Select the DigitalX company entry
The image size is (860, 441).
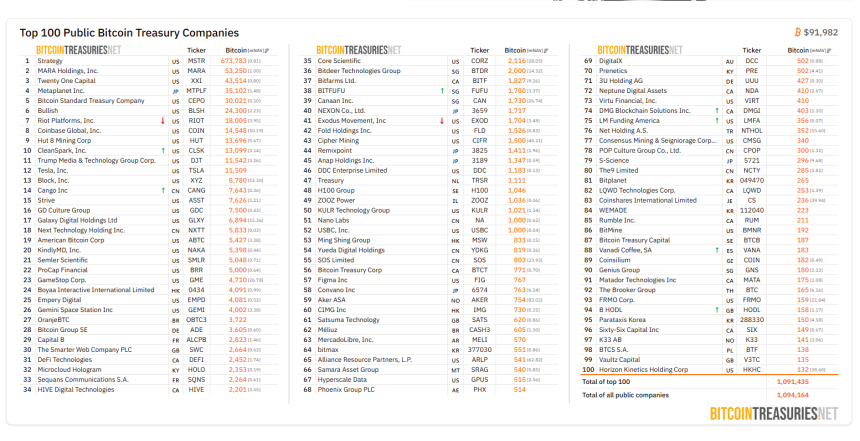(612, 61)
